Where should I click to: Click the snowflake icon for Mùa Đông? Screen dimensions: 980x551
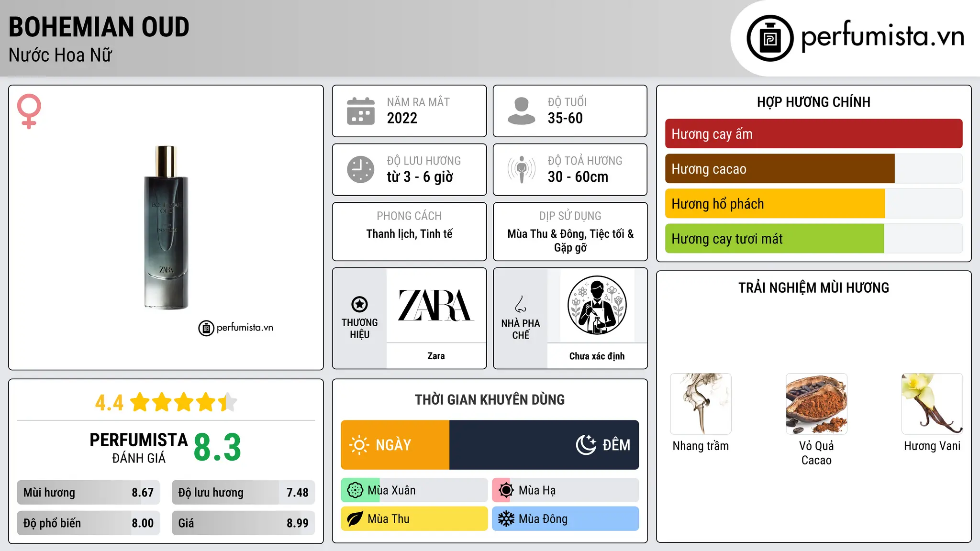[506, 519]
